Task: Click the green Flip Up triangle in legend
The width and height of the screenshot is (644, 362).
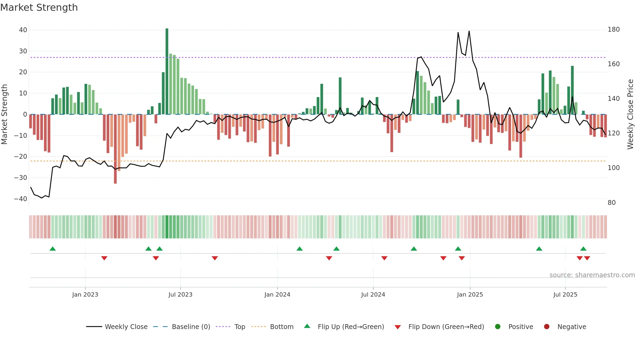Action: (307, 326)
